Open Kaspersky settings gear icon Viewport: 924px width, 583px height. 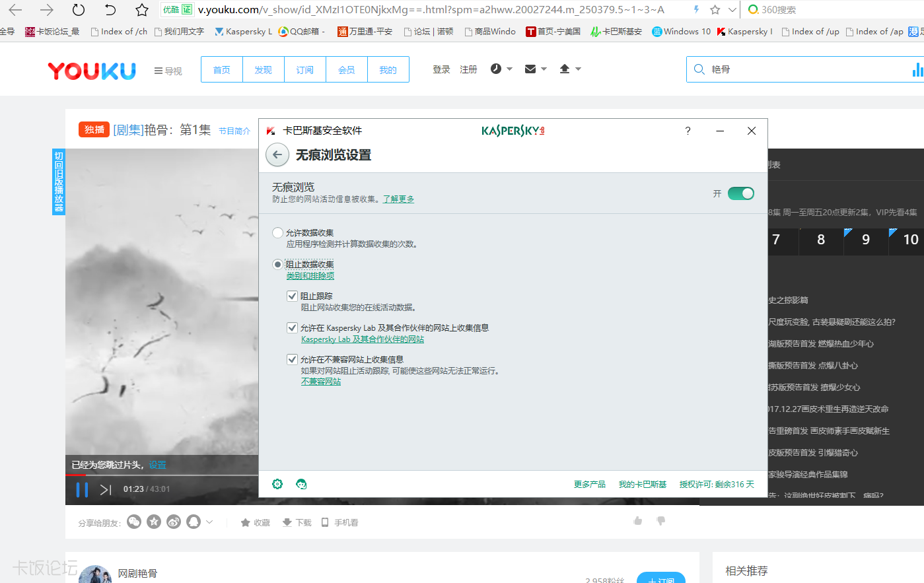point(277,484)
